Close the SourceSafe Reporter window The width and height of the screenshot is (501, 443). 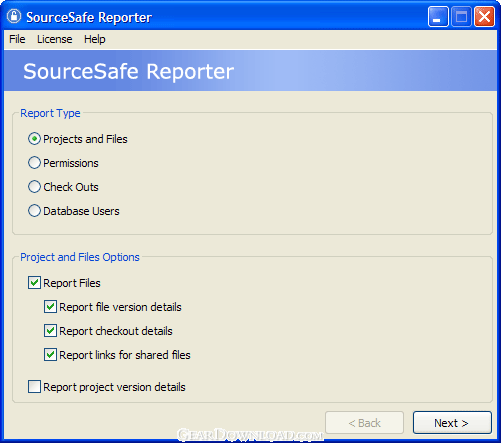point(484,16)
